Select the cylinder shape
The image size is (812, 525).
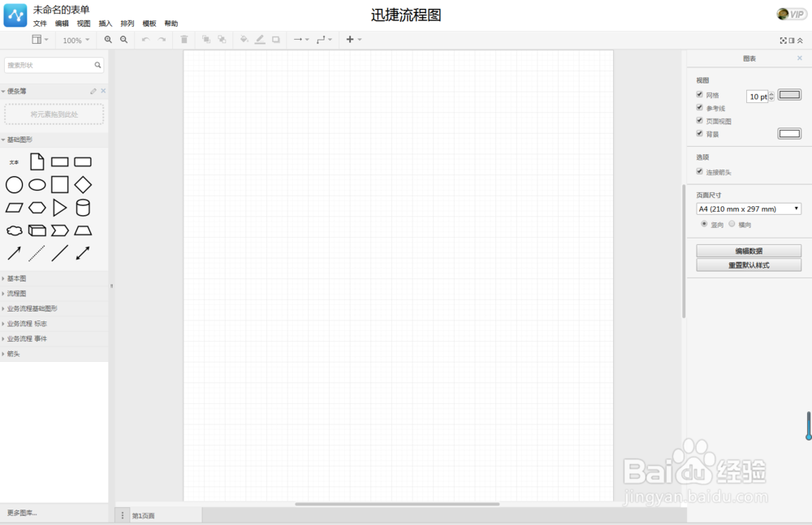[x=83, y=208]
